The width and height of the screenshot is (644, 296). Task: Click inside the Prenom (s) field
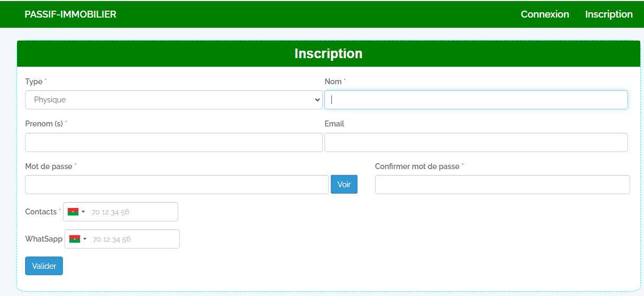tap(174, 142)
